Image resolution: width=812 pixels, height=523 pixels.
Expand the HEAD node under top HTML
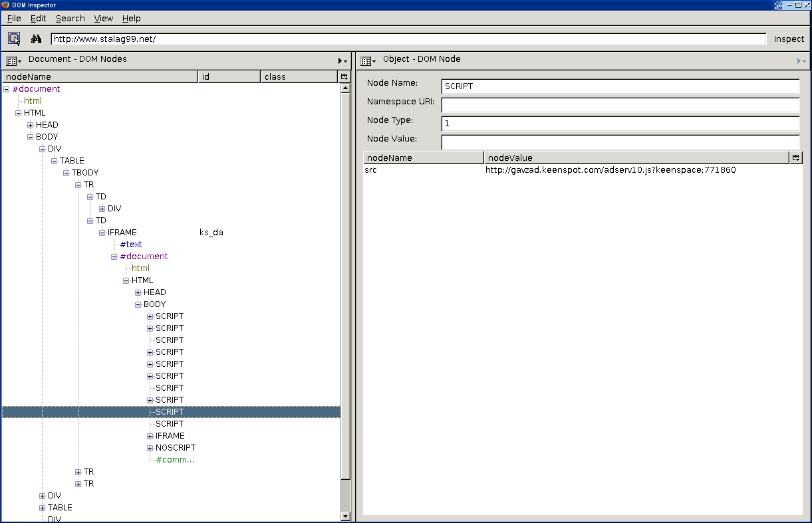pos(31,125)
